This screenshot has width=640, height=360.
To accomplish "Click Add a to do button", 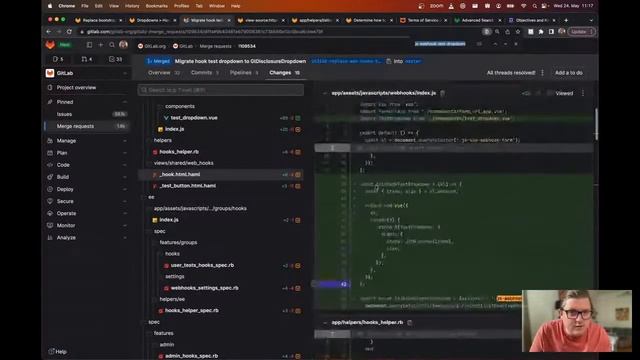I will (x=569, y=73).
